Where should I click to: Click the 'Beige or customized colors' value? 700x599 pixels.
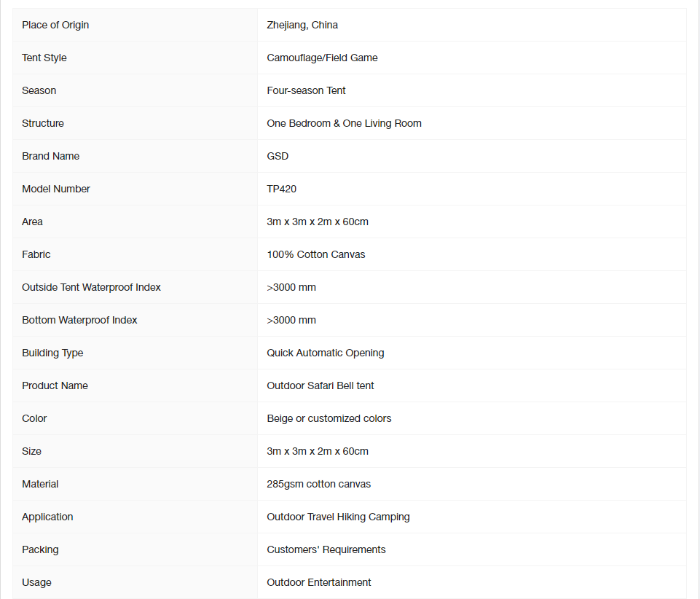329,418
